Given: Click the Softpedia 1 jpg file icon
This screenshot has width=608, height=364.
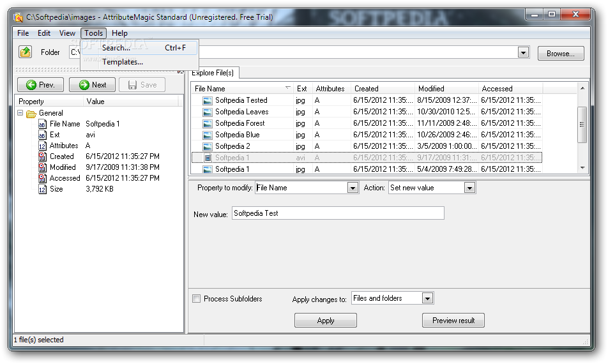Looking at the screenshot, I should click(x=208, y=169).
